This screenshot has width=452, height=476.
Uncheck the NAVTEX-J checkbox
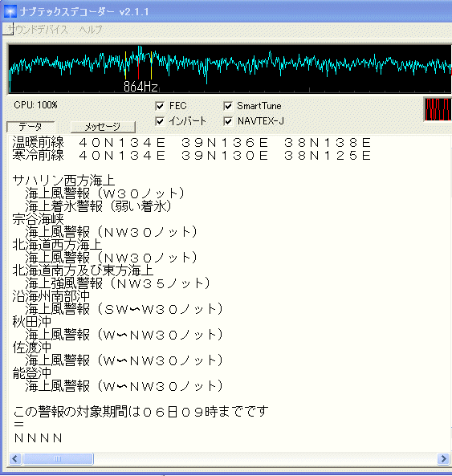[228, 121]
